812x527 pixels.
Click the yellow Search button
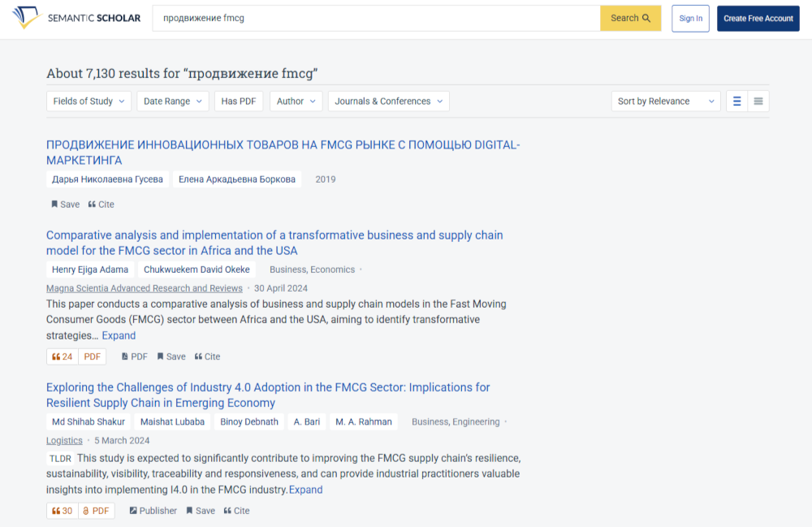(630, 18)
